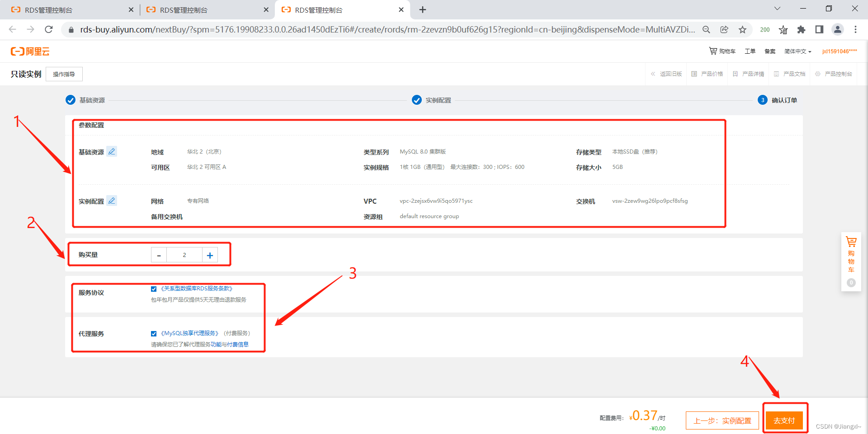The image size is (868, 434).
Task: Go forward with the browser forward arrow
Action: pyautogui.click(x=30, y=29)
